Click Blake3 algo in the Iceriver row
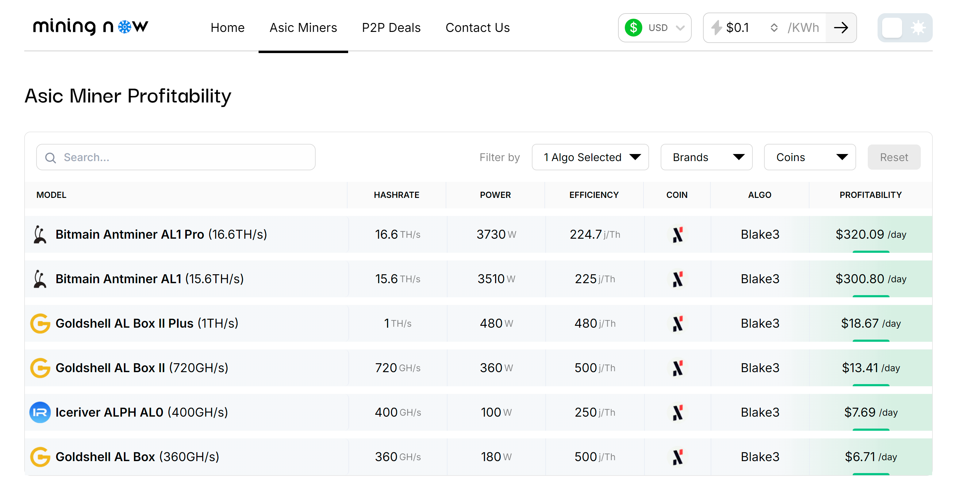Viewport: 980px width, 497px height. pos(760,413)
